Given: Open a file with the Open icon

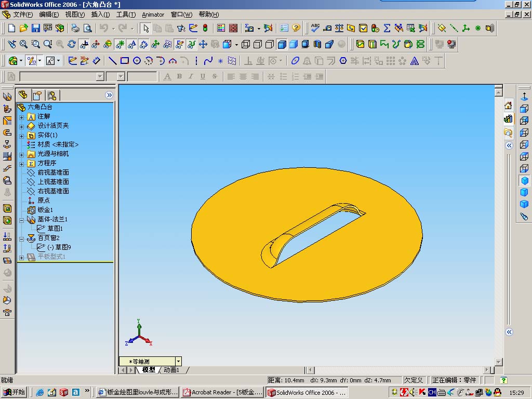Looking at the screenshot, I should click(x=23, y=28).
